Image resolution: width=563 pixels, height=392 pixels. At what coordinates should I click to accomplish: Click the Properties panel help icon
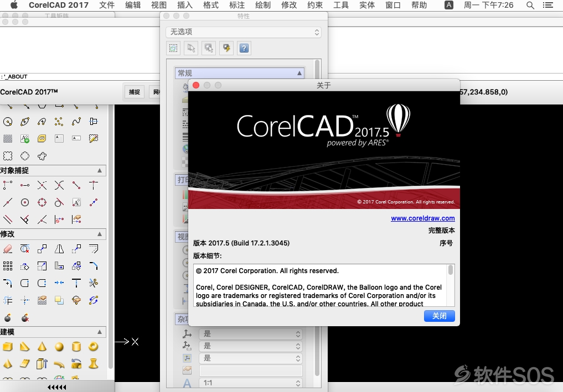(x=244, y=48)
